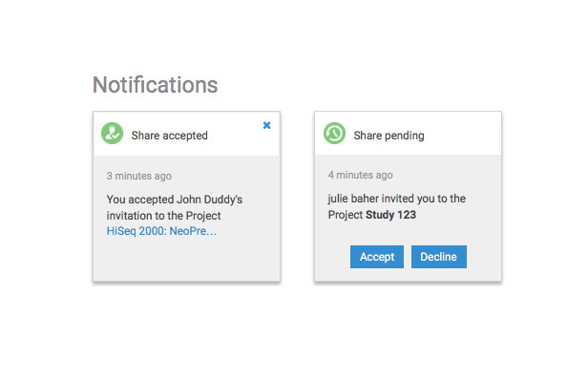Dismiss the Share accepted notification with the X
This screenshot has height=380, width=588.
tap(266, 125)
